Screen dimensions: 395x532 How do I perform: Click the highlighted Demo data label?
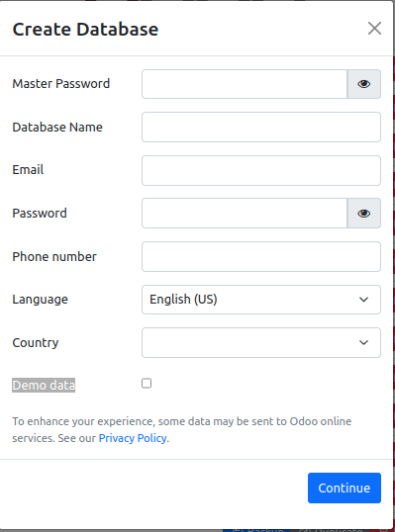point(44,386)
